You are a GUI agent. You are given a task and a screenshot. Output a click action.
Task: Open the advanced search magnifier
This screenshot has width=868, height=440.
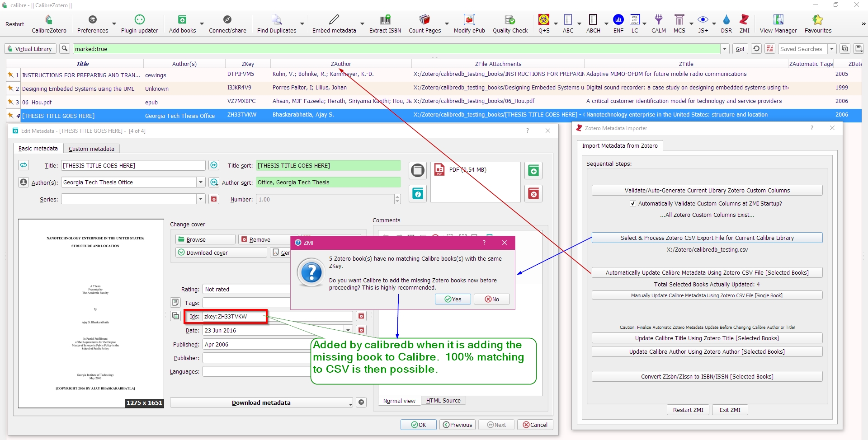click(65, 49)
